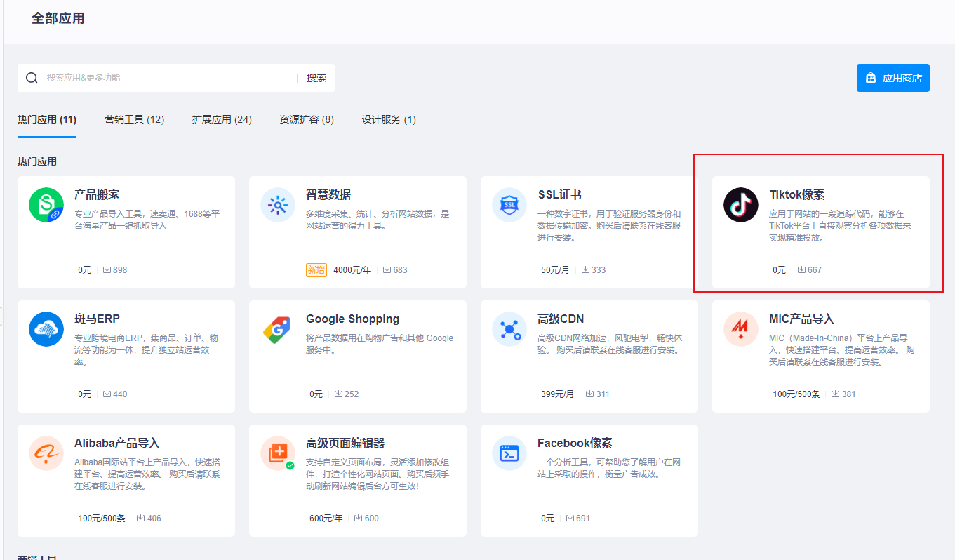Open the 高级页面编辑器 app title
Viewport: 955px width, 560px height.
tap(345, 443)
